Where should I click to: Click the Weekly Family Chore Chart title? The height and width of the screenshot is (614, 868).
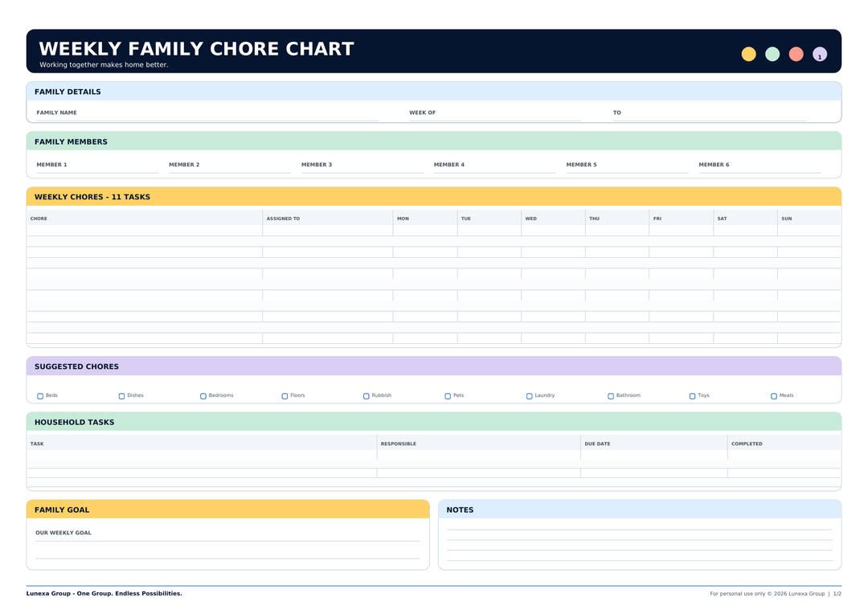coord(197,49)
